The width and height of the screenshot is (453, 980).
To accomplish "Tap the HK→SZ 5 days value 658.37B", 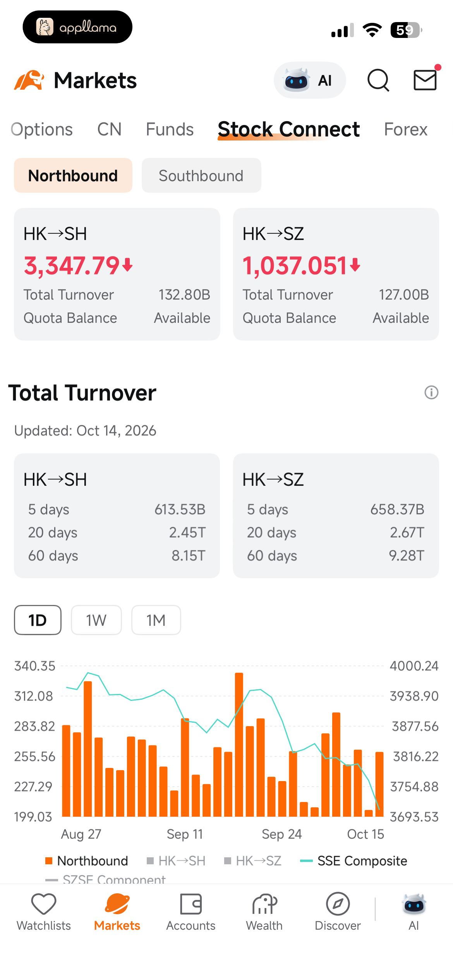I will point(397,509).
